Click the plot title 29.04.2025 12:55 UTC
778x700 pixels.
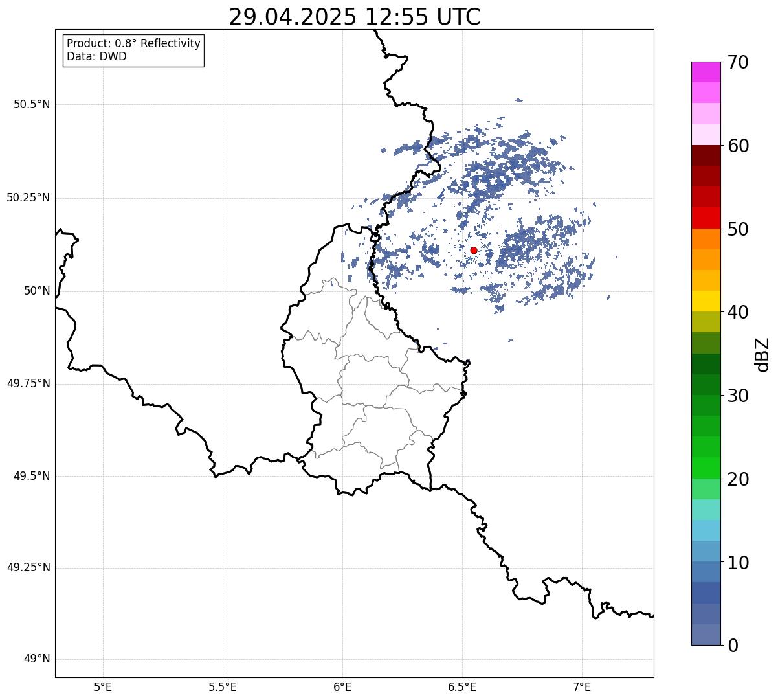click(x=355, y=17)
